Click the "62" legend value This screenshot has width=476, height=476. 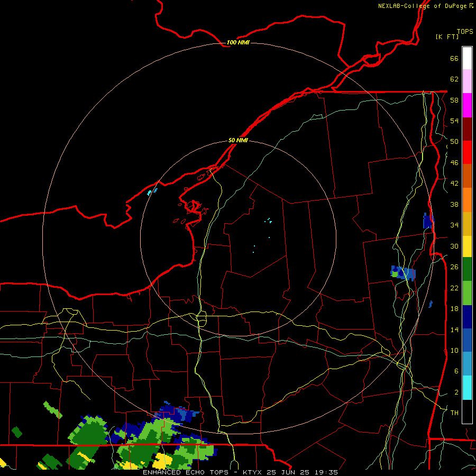[x=454, y=79]
